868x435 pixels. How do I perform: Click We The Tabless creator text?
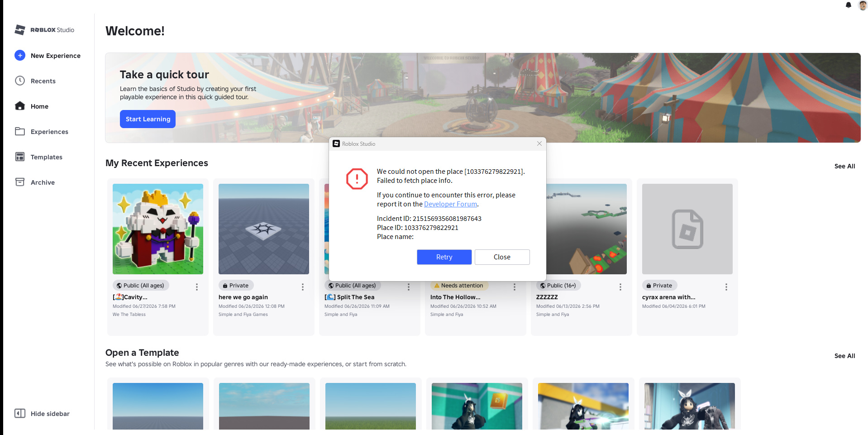pyautogui.click(x=129, y=315)
